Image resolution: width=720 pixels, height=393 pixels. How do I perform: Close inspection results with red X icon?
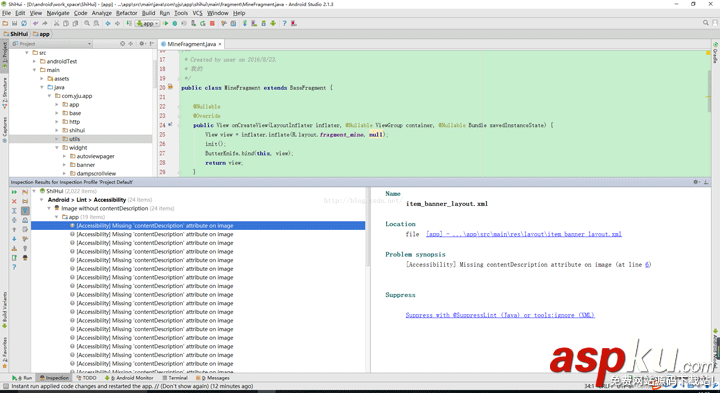point(14,201)
